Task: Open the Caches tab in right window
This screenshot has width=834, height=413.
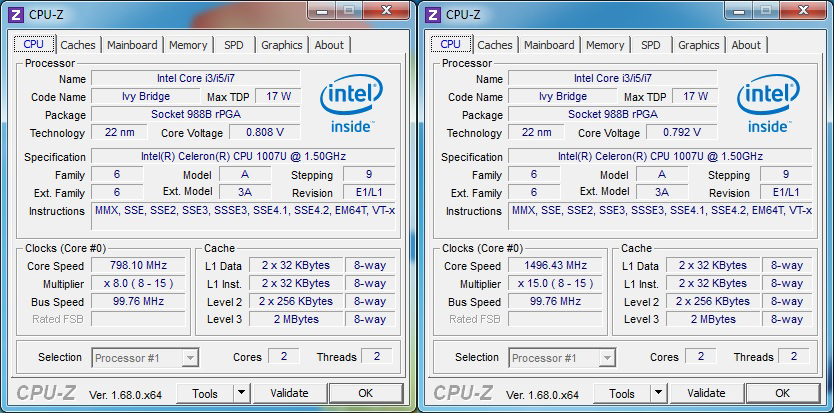Action: 495,45
